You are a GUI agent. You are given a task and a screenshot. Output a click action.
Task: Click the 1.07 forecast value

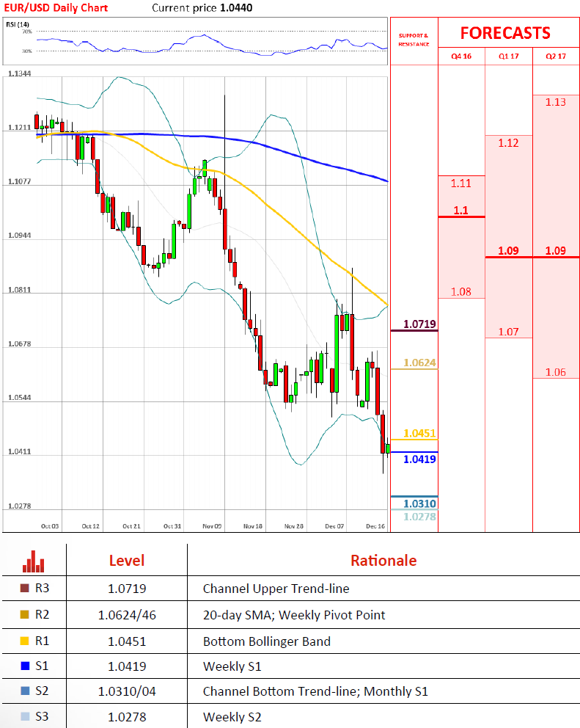[509, 332]
